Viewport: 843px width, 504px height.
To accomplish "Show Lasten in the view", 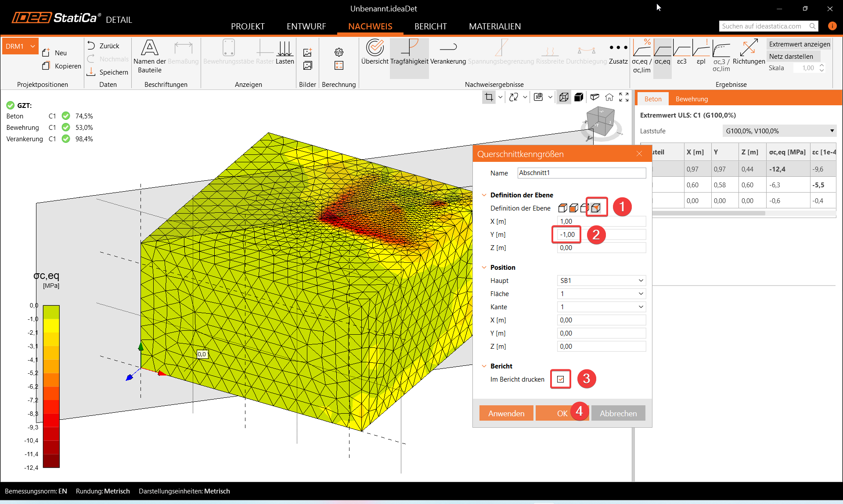I will point(285,52).
